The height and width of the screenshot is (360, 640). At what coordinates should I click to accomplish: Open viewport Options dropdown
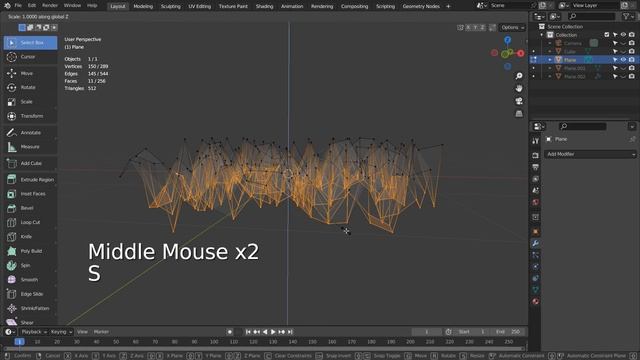(x=512, y=27)
